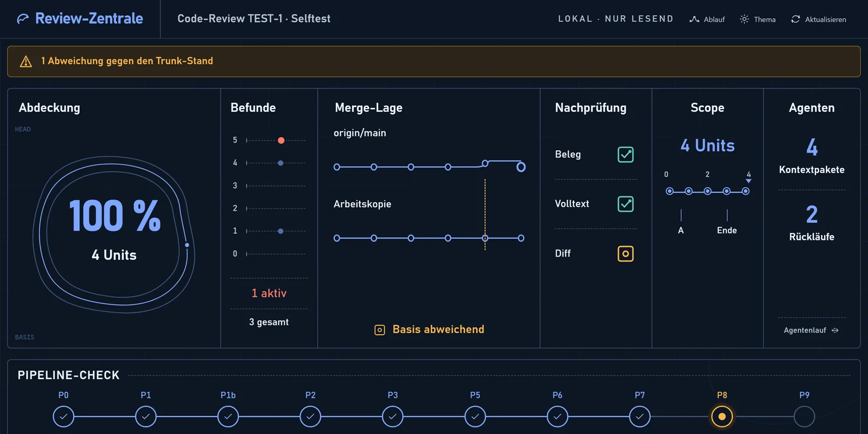Toggle the Volltext checkbox
This screenshot has width=868, height=434.
(626, 204)
